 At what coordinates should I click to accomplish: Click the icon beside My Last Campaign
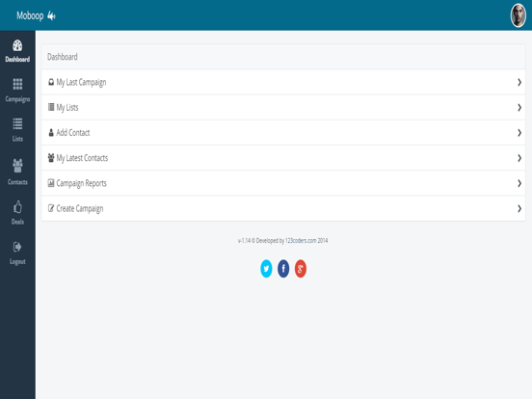click(x=51, y=82)
